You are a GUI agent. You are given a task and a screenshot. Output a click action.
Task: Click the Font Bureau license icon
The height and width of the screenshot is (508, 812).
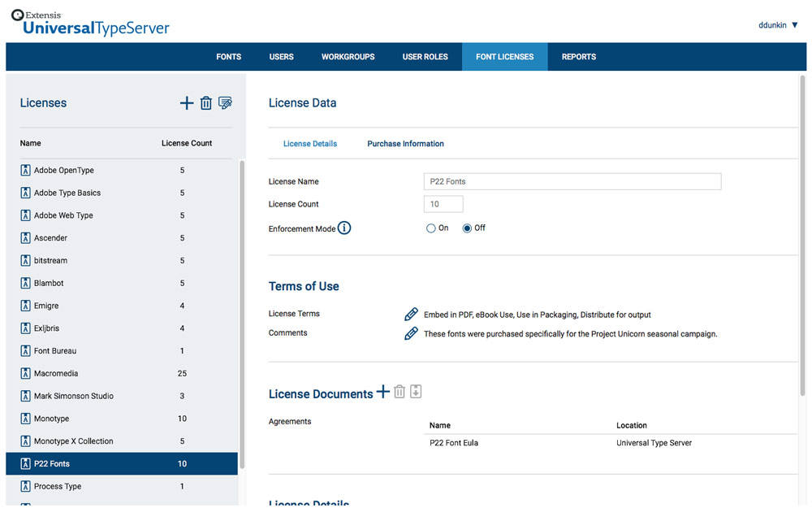coord(25,351)
